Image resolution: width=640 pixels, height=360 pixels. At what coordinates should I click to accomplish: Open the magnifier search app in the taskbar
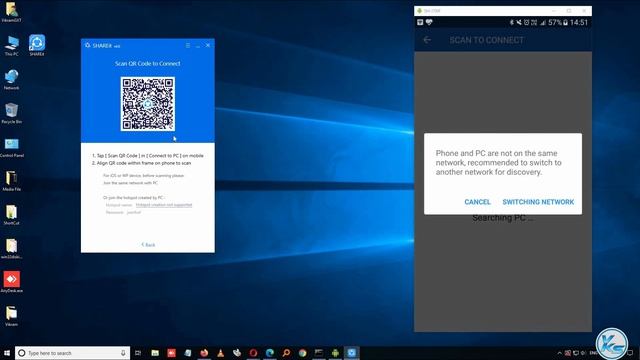tap(286, 353)
